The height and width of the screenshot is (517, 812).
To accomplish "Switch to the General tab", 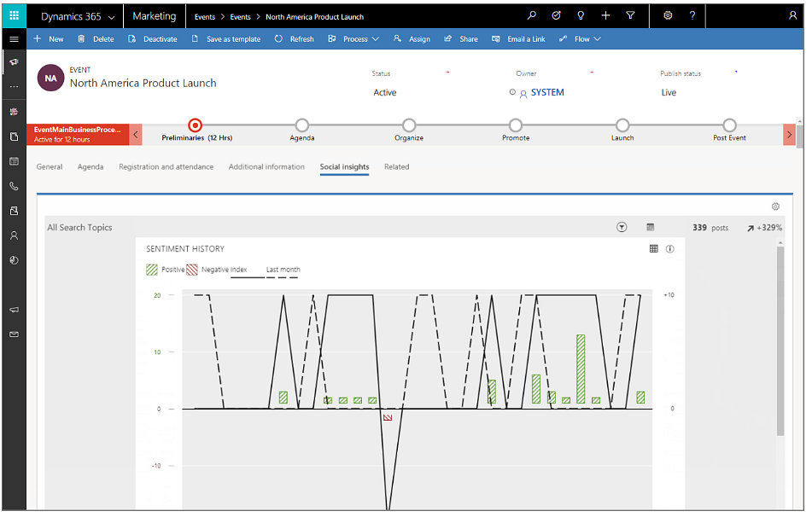I will click(x=50, y=166).
